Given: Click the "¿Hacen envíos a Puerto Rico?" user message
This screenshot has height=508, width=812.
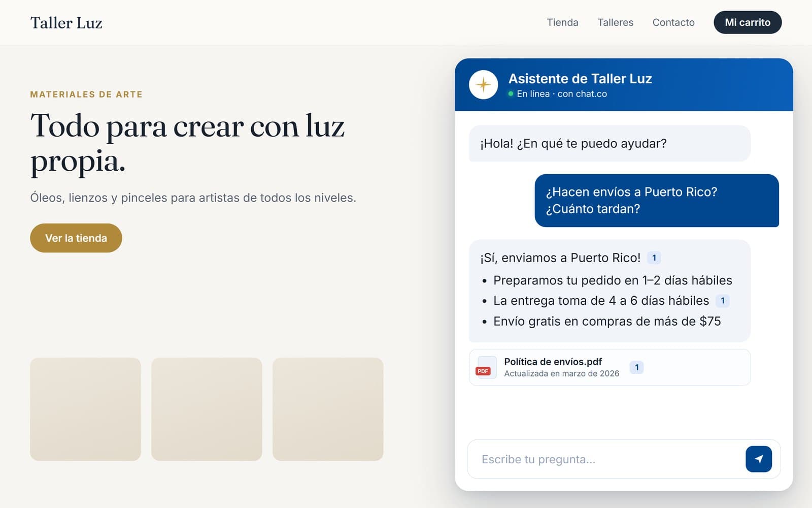Looking at the screenshot, I should pyautogui.click(x=657, y=200).
